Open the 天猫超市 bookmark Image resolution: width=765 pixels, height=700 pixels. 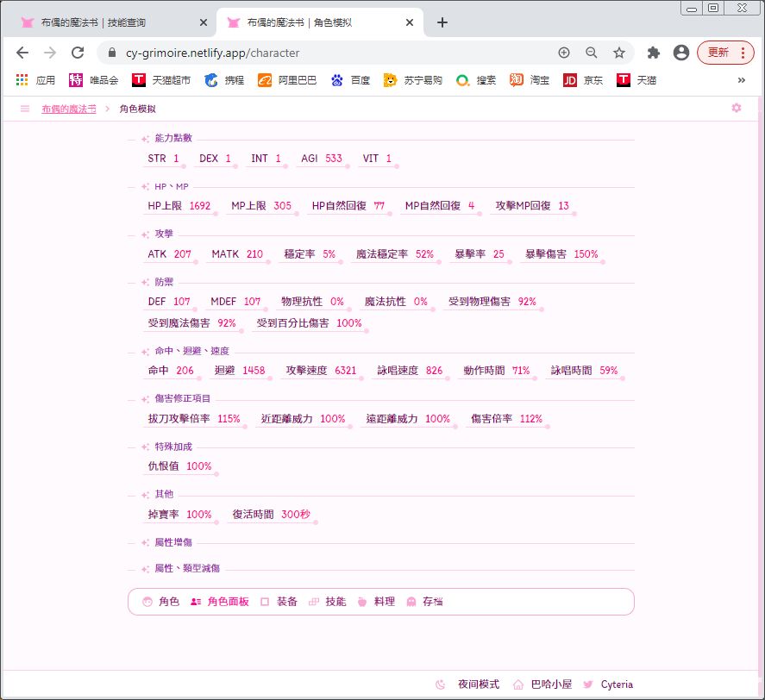(x=161, y=80)
